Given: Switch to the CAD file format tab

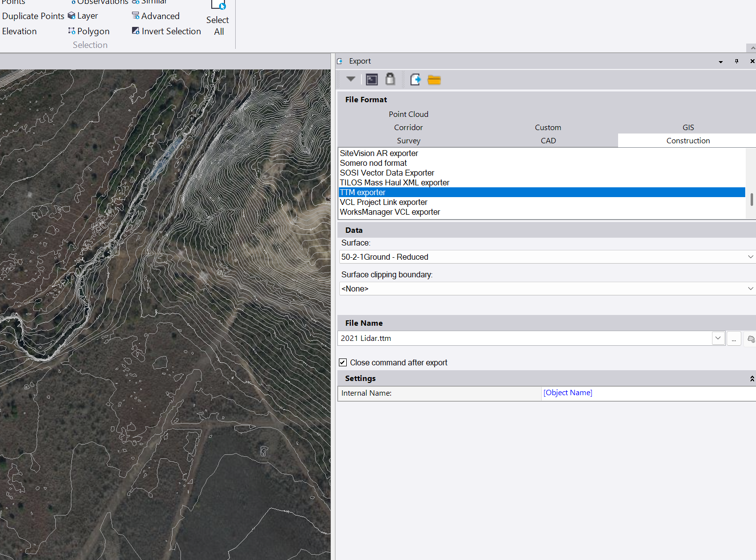Looking at the screenshot, I should (x=548, y=141).
